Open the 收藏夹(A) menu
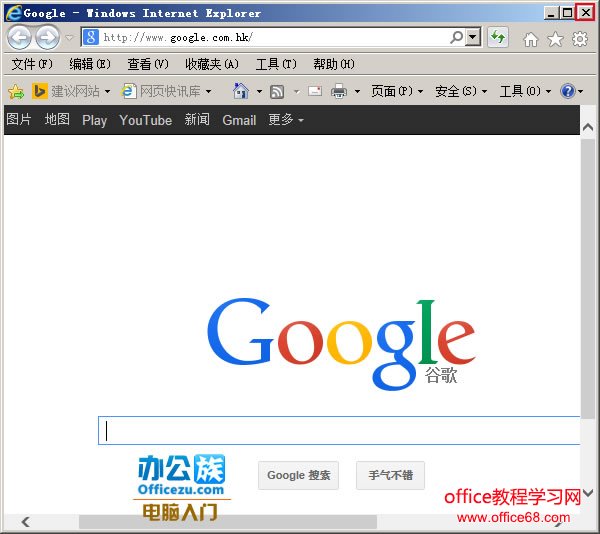This screenshot has width=600, height=534. [x=212, y=64]
